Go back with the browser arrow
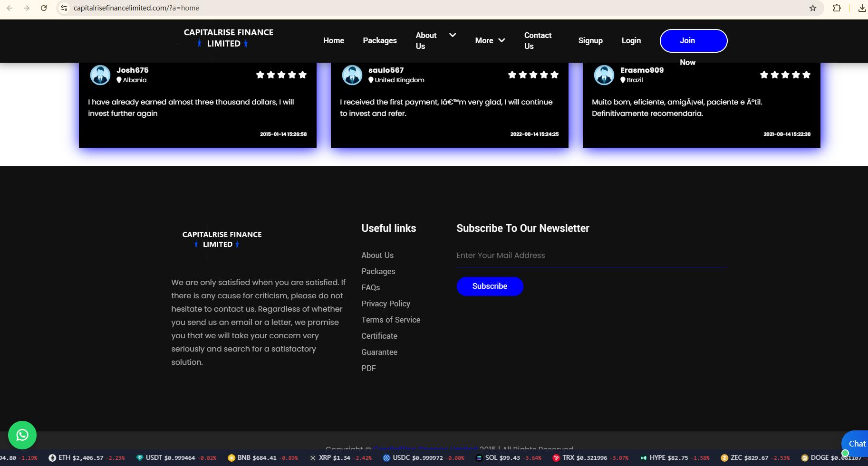The width and height of the screenshot is (868, 466). 10,8
